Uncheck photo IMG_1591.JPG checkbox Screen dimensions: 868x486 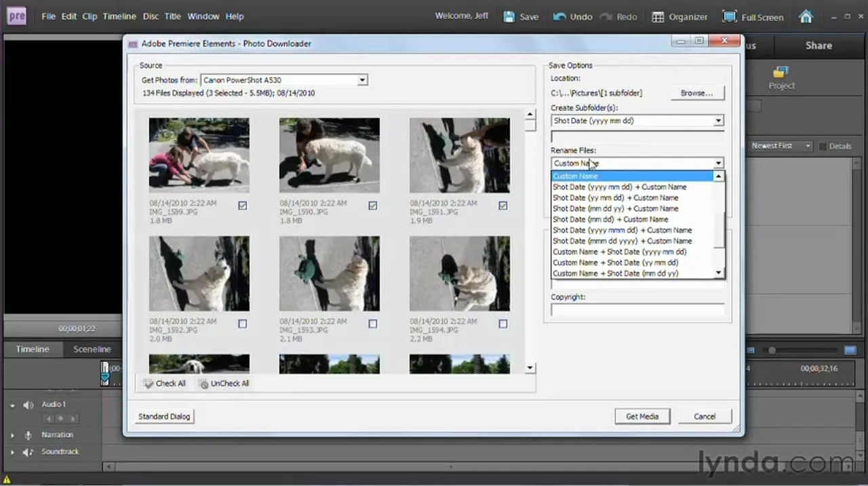(x=503, y=205)
